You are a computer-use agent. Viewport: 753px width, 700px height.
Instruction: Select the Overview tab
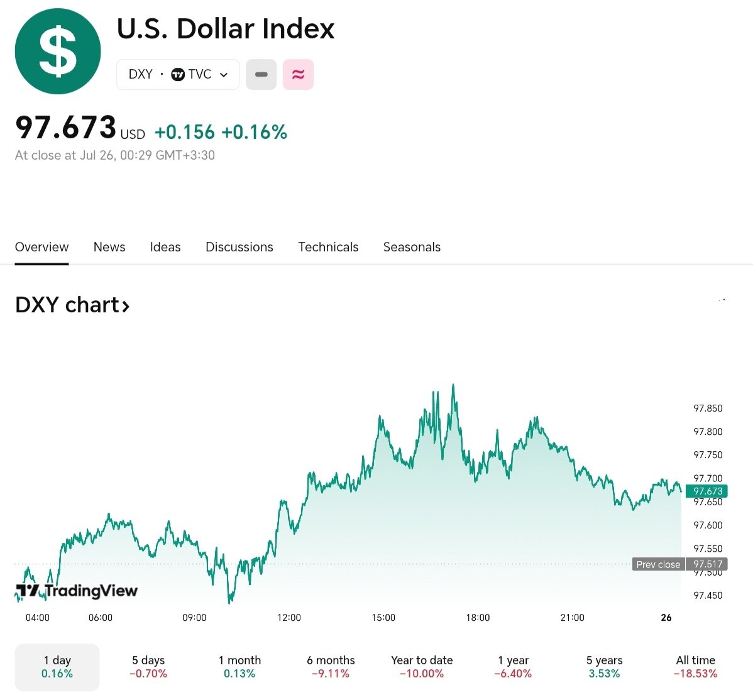click(41, 247)
